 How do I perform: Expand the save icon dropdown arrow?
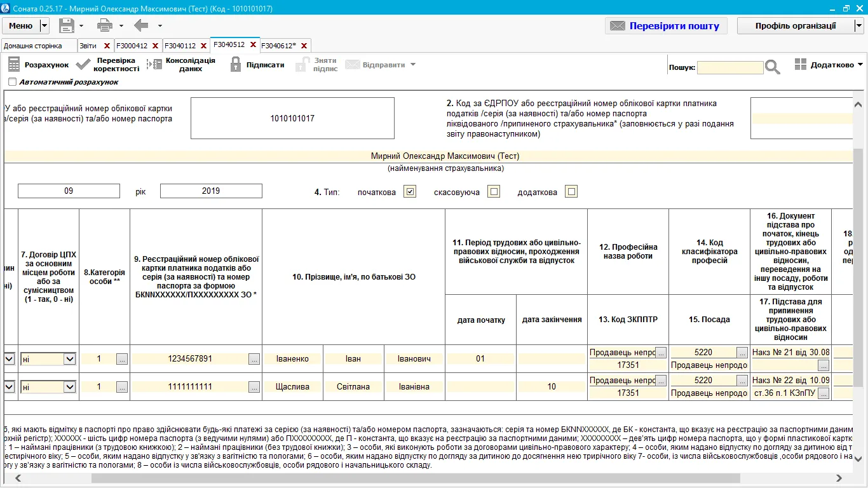81,26
